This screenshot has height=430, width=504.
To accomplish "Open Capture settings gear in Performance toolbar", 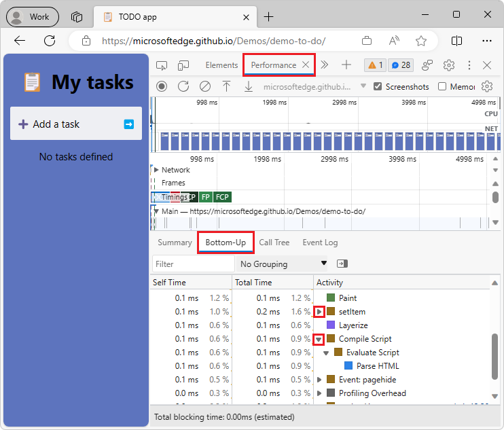I will click(487, 86).
